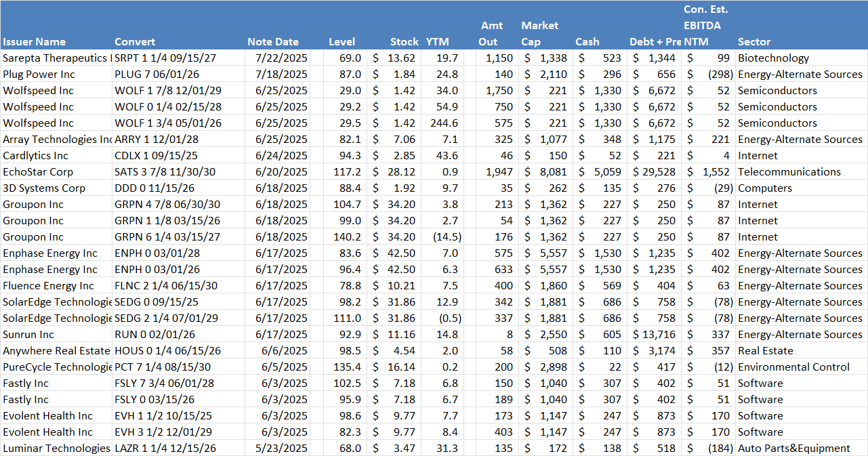Select YTM value '54.9'
The height and width of the screenshot is (456, 868).
448,107
